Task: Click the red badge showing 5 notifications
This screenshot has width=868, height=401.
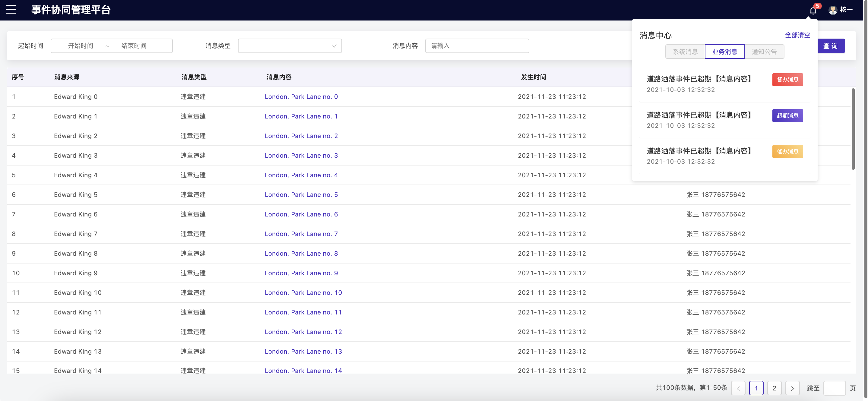Action: 817,6
